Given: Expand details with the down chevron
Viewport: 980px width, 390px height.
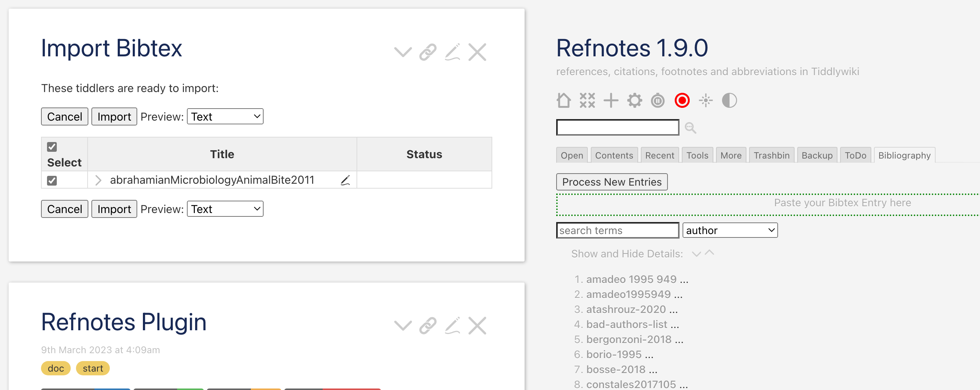Looking at the screenshot, I should pos(696,254).
